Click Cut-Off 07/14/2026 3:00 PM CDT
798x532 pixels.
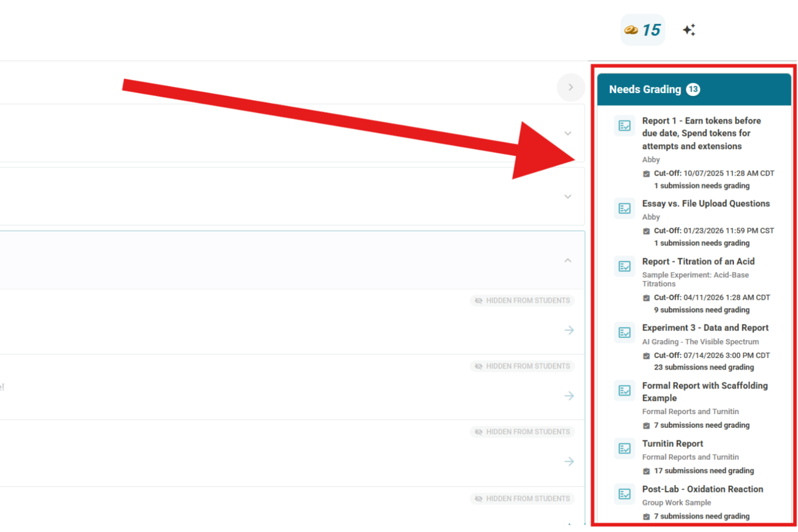711,356
